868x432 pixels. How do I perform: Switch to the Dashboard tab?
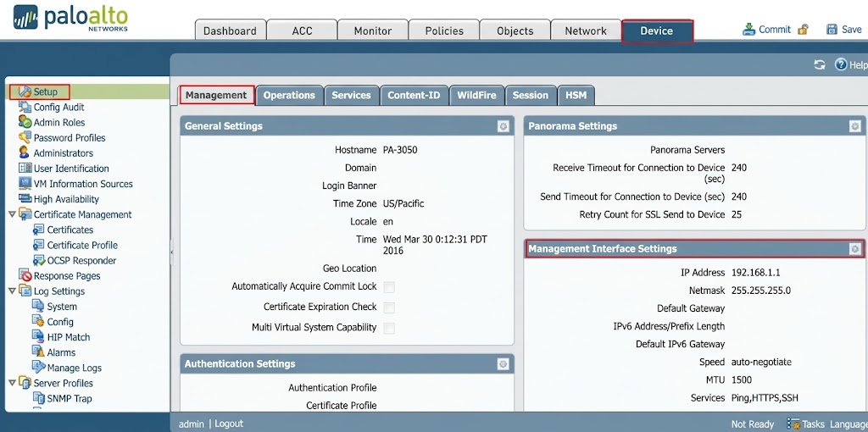coord(231,30)
